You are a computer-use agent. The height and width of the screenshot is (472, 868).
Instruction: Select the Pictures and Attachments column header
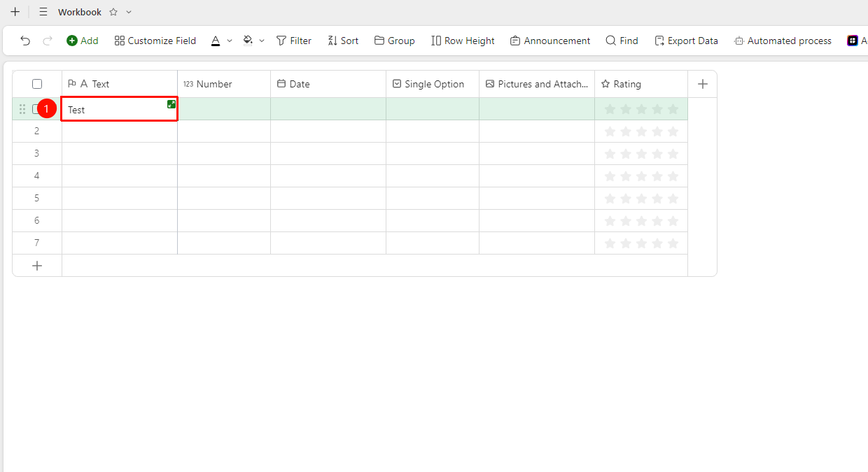pyautogui.click(x=537, y=84)
